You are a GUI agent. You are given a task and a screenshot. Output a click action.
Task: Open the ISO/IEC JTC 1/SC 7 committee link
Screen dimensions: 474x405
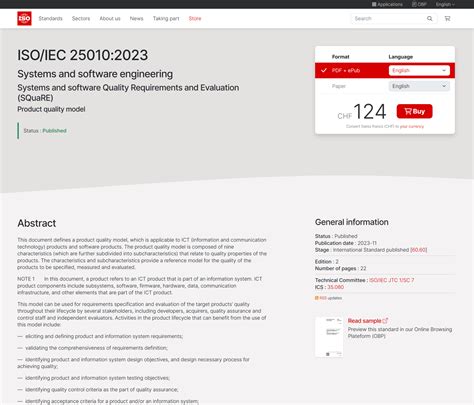pyautogui.click(x=392, y=280)
